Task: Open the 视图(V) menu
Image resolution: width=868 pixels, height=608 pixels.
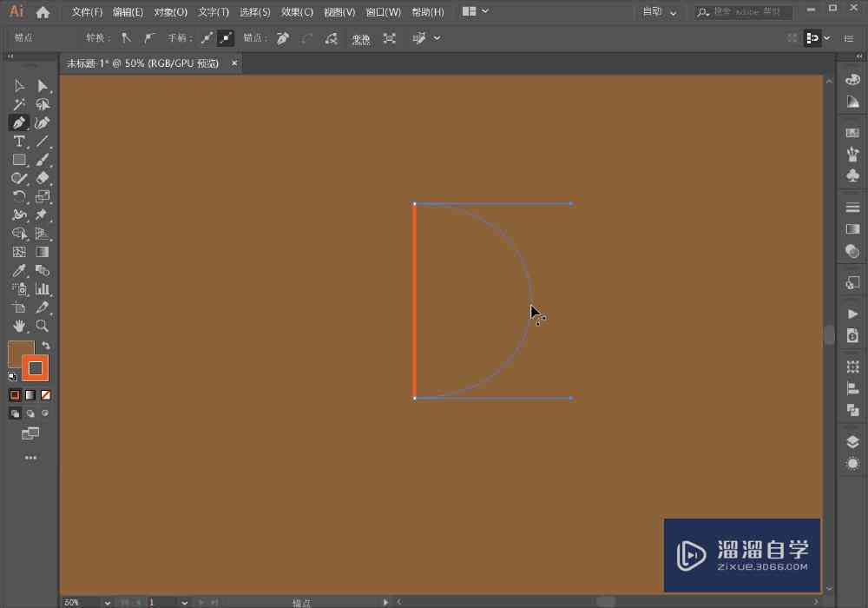Action: coord(339,11)
